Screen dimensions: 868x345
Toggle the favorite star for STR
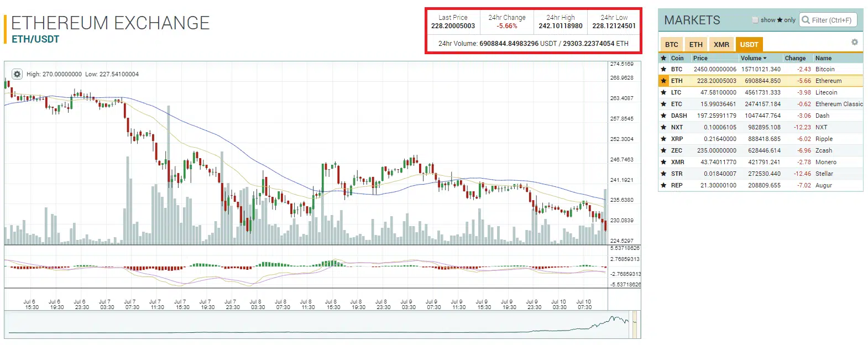pyautogui.click(x=663, y=174)
